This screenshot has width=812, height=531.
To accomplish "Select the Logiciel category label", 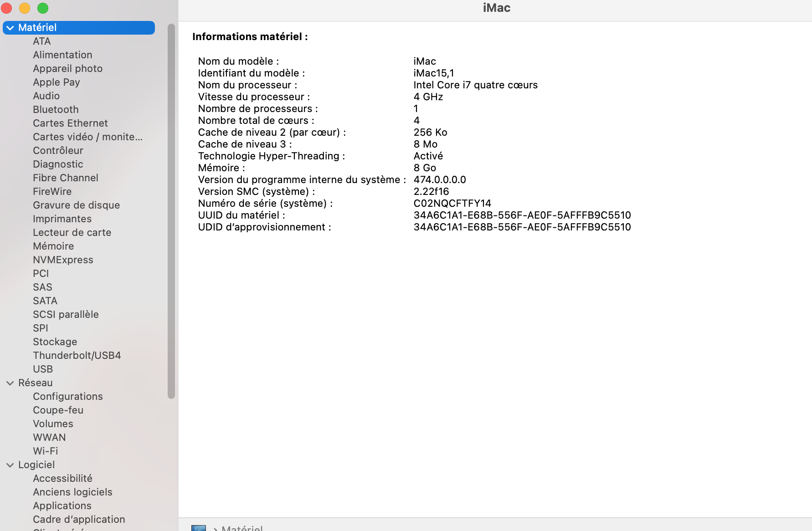I will tap(36, 465).
